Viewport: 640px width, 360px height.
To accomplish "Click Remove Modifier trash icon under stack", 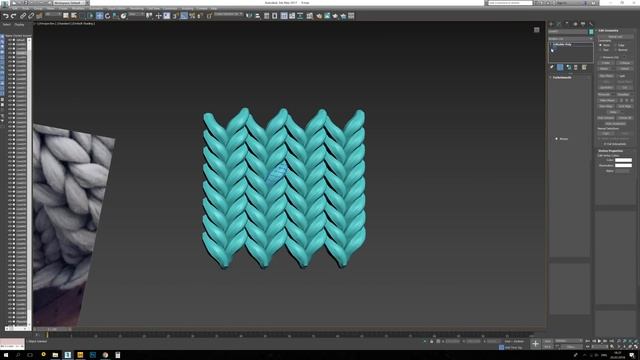I will coord(576,67).
